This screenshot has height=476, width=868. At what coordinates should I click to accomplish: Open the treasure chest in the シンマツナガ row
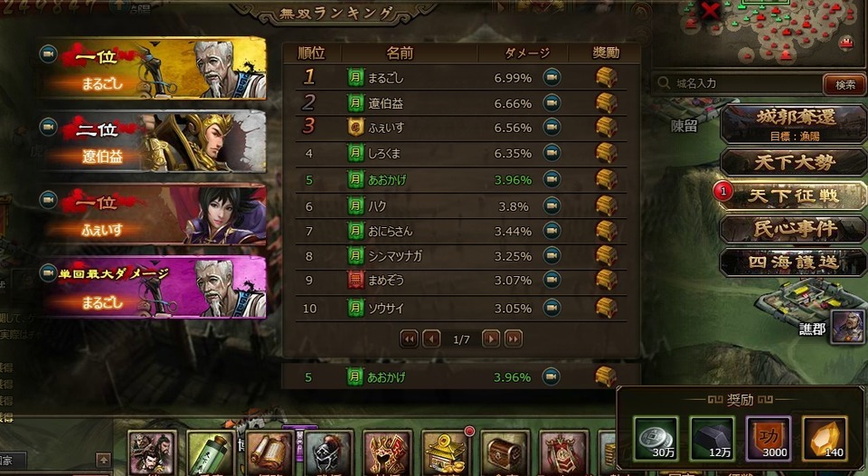point(606,255)
